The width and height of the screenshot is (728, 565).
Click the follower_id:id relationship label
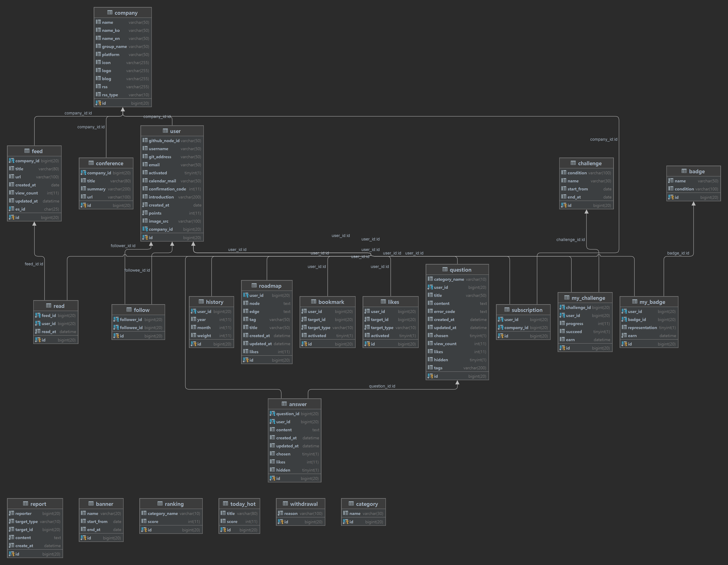pyautogui.click(x=123, y=246)
